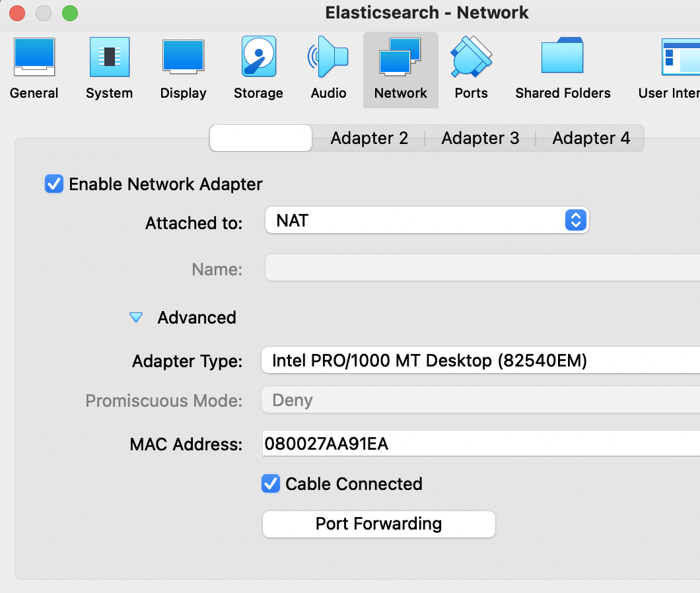Switch to the Adapter 2 tab
The width and height of the screenshot is (700, 593).
369,138
